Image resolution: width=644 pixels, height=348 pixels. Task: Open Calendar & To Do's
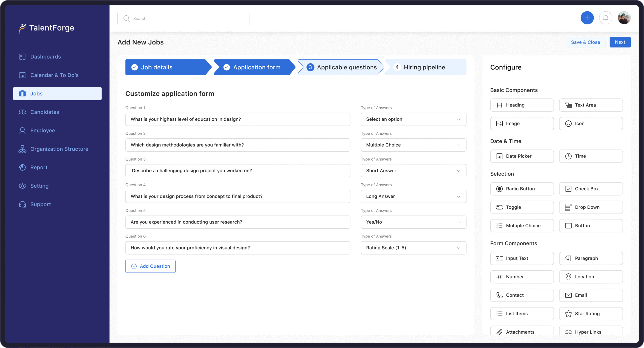57,75
